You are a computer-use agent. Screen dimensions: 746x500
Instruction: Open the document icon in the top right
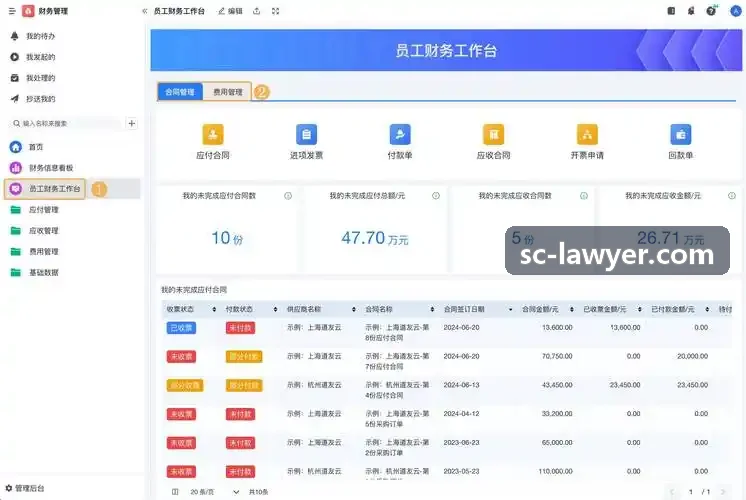coord(671,11)
